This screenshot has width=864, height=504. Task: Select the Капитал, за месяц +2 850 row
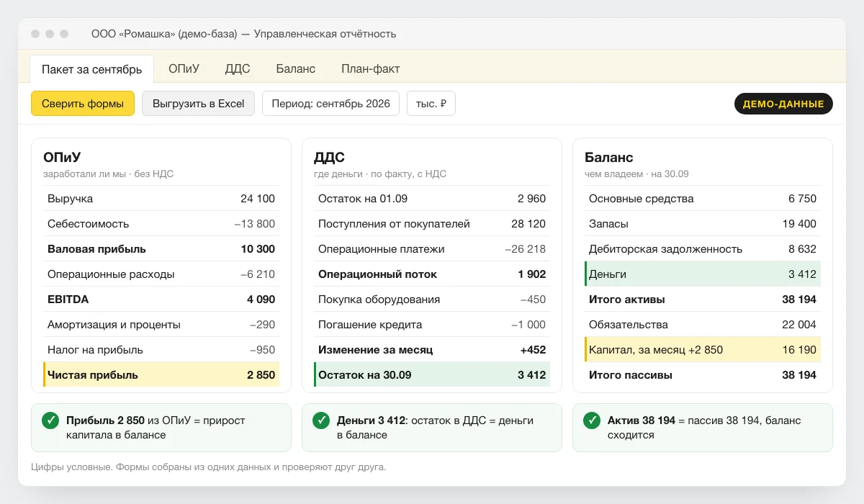703,350
